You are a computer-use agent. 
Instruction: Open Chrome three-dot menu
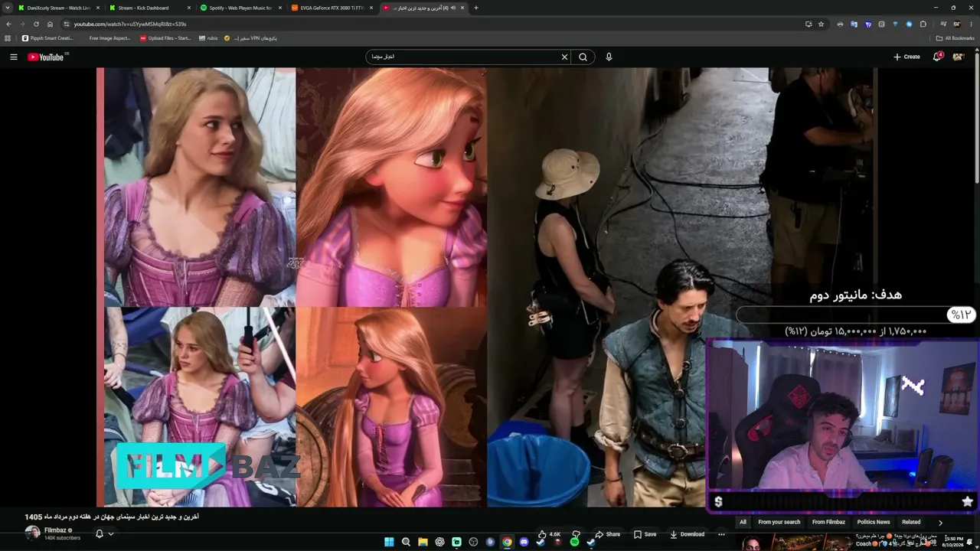(x=970, y=24)
